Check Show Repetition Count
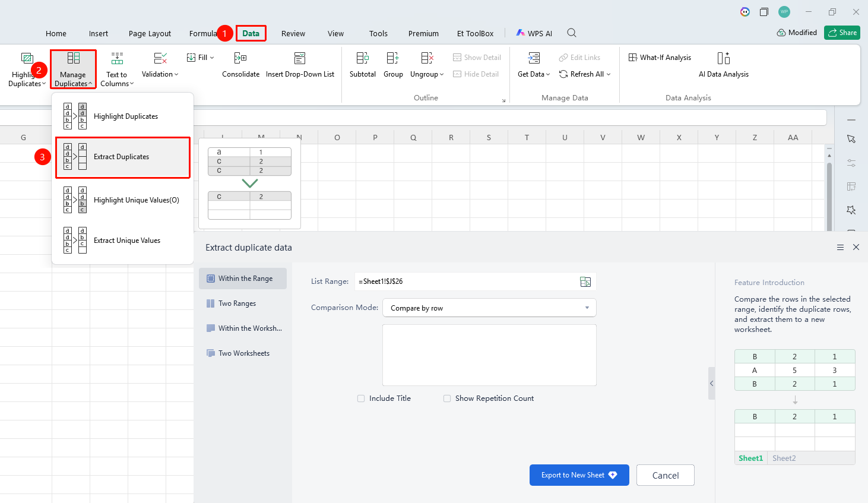 (447, 398)
